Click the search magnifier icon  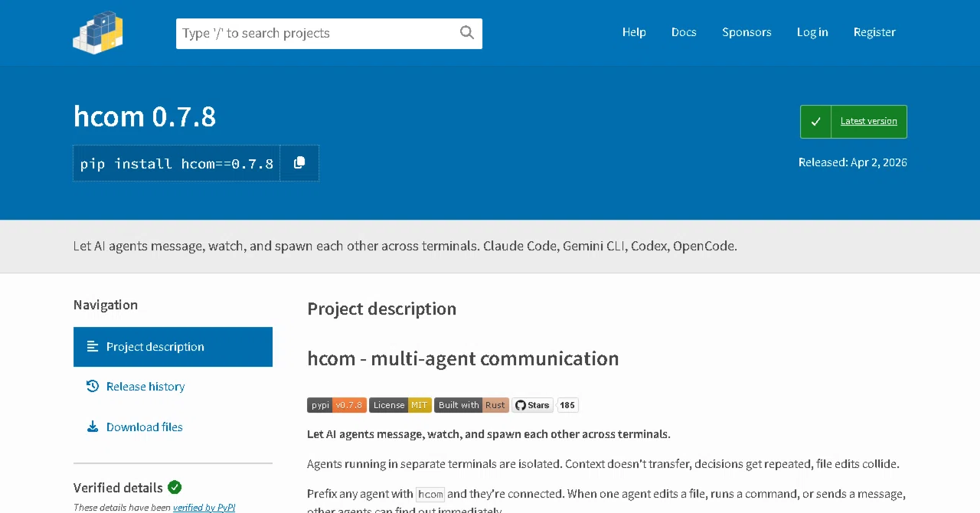[x=467, y=32]
